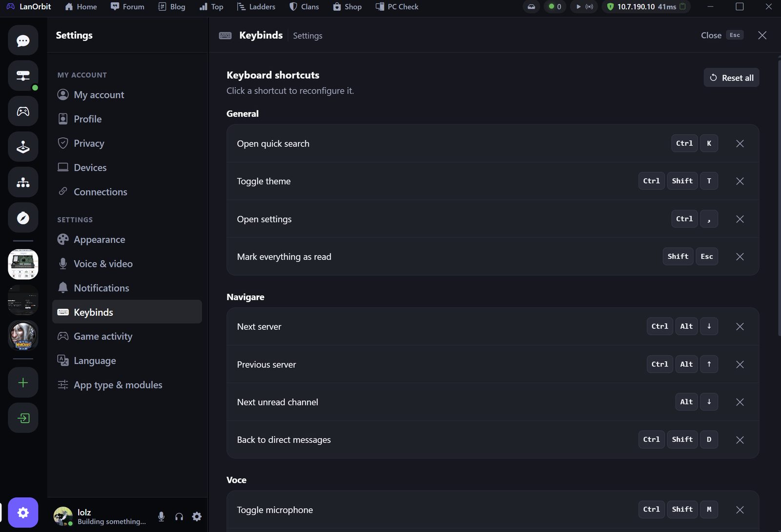Click the 10.7.190.10 VPN status indicator
Viewport: 781px width, 532px height.
pyautogui.click(x=646, y=7)
